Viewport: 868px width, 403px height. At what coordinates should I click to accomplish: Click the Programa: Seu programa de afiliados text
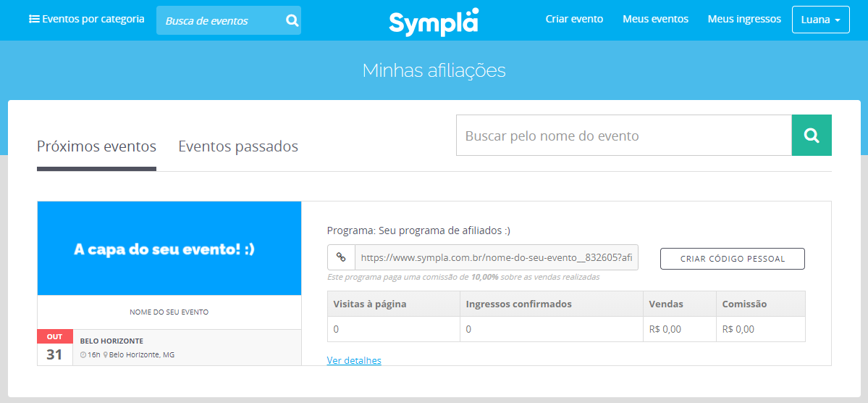418,230
